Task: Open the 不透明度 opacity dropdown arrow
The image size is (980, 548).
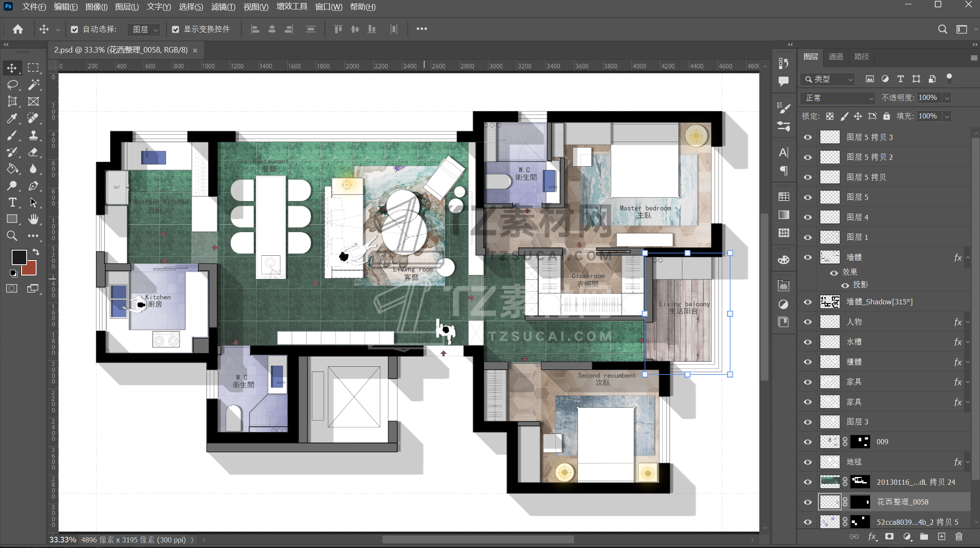Action: click(x=947, y=98)
